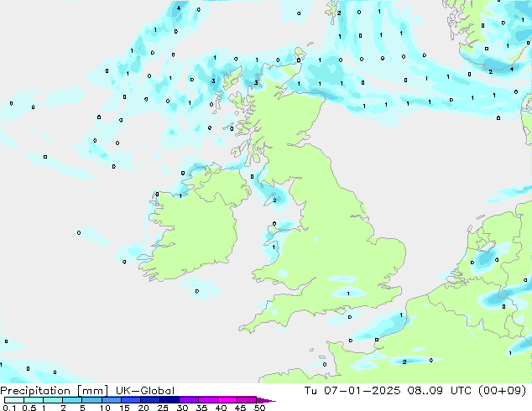
Task: Click the '[mm]' unit label
Action: tap(92, 391)
